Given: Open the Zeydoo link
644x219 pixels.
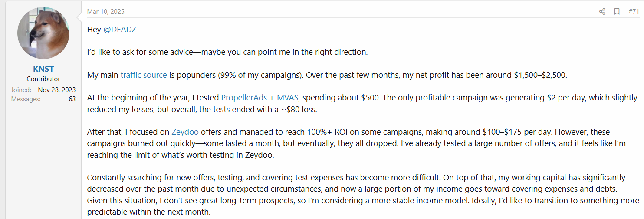Looking at the screenshot, I should pos(185,132).
